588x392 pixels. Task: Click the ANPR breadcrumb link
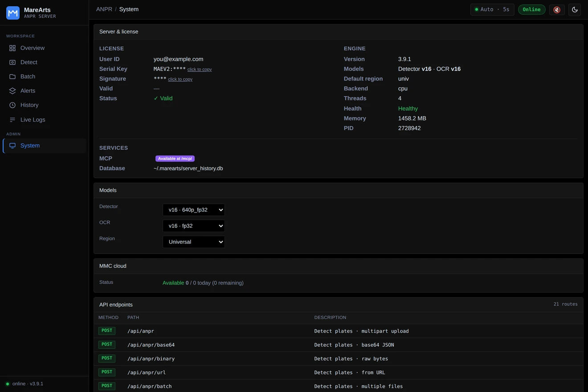(x=104, y=9)
